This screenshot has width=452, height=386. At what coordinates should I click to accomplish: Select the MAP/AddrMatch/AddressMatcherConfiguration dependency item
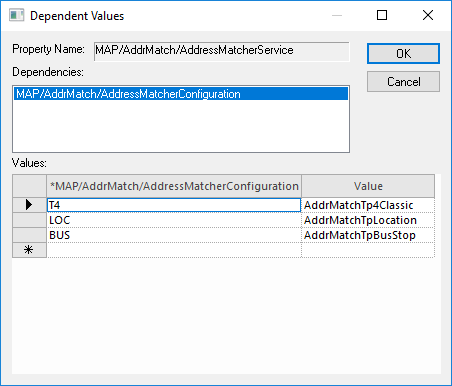181,94
